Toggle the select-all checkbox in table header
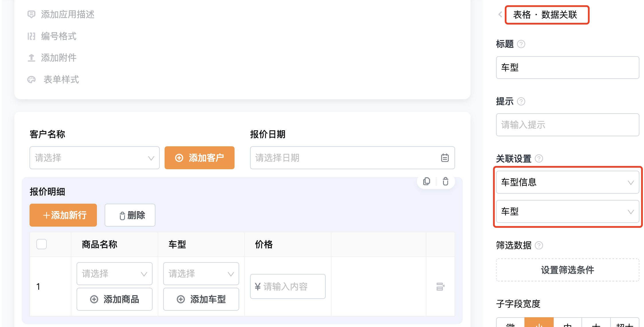 (x=42, y=244)
